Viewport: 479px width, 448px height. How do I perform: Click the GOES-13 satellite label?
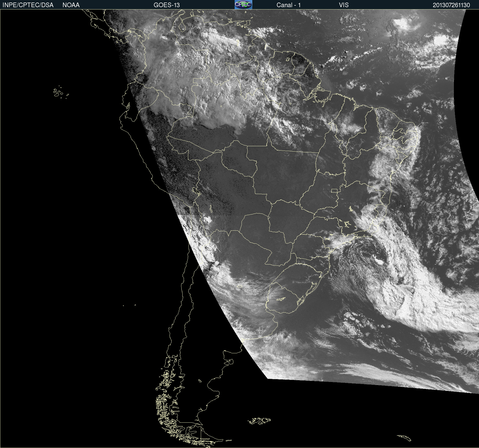click(166, 5)
